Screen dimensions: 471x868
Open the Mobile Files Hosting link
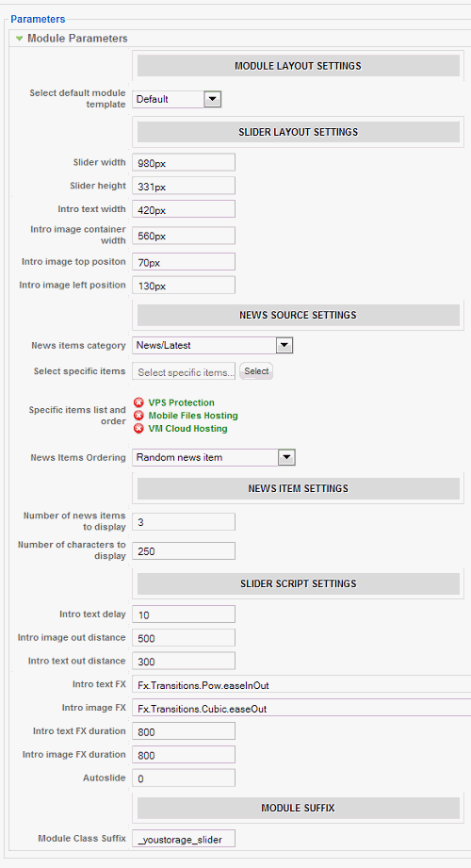(193, 416)
